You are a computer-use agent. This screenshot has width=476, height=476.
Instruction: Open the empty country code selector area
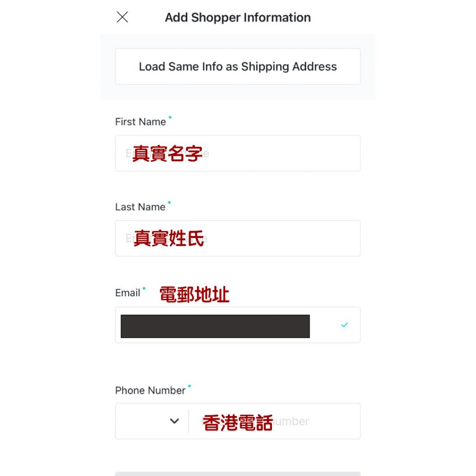[x=152, y=421]
